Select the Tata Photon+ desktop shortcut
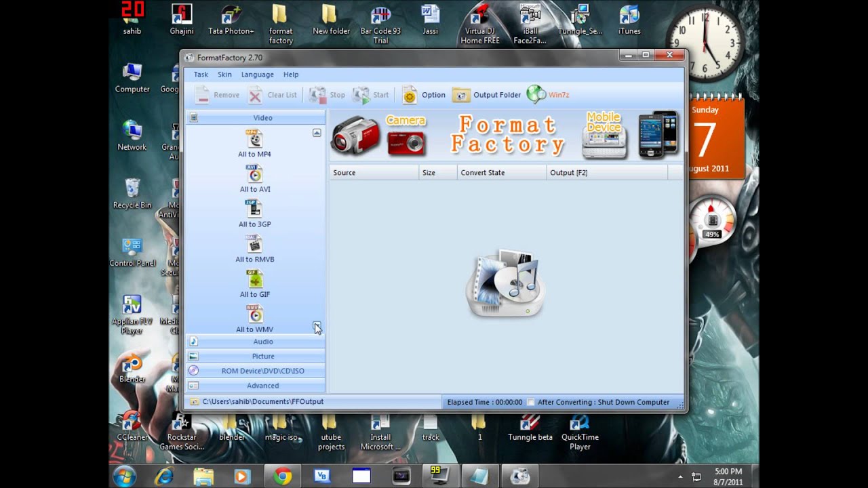868x488 pixels. [x=231, y=20]
